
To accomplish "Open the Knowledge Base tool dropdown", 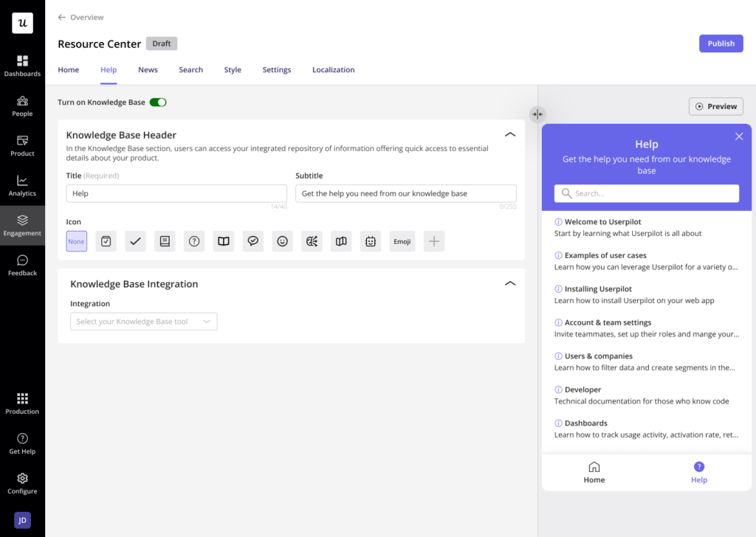I will click(x=143, y=321).
